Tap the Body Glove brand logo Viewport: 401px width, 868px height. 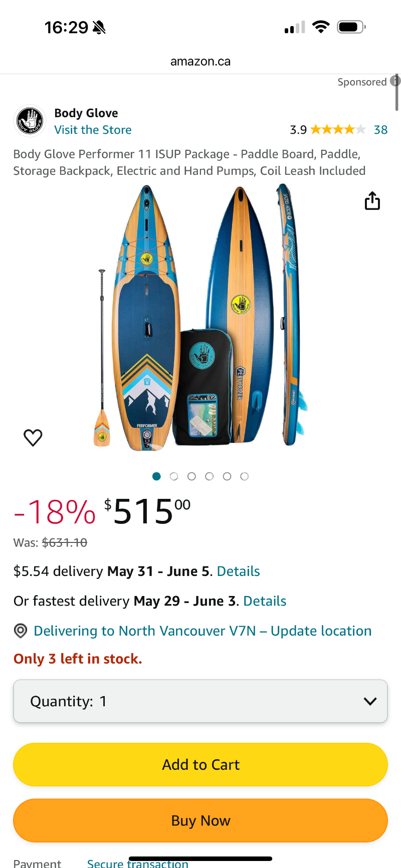pos(30,121)
